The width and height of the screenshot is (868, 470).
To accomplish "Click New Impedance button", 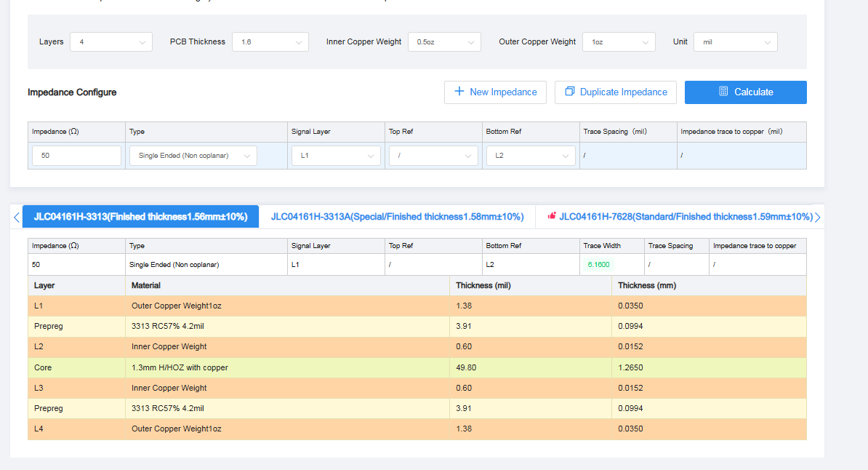I will coord(495,92).
